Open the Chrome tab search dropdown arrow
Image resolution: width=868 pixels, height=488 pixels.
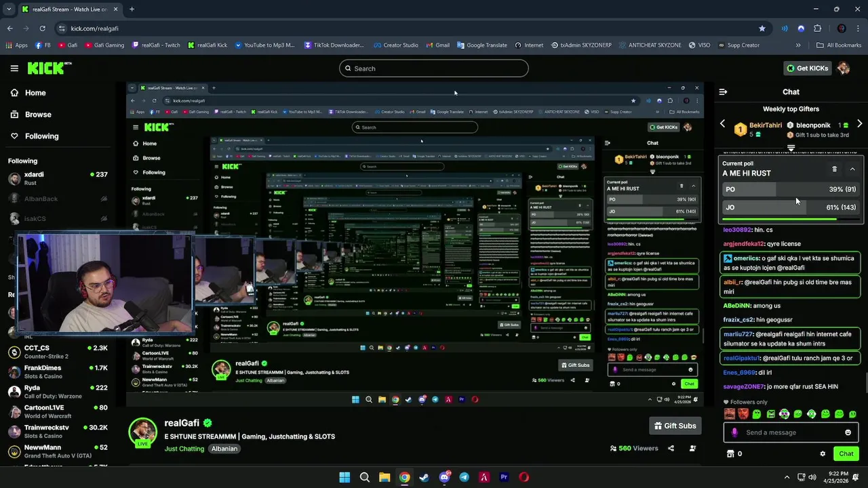pyautogui.click(x=9, y=9)
